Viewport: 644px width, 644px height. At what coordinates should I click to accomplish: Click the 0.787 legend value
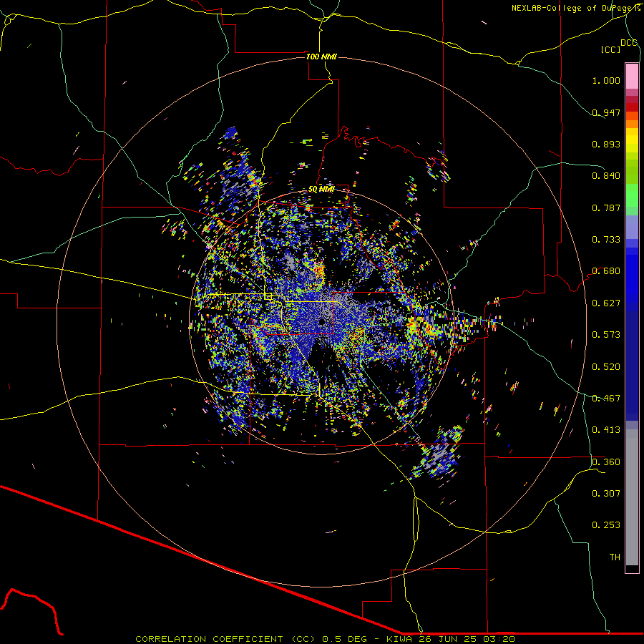[606, 208]
